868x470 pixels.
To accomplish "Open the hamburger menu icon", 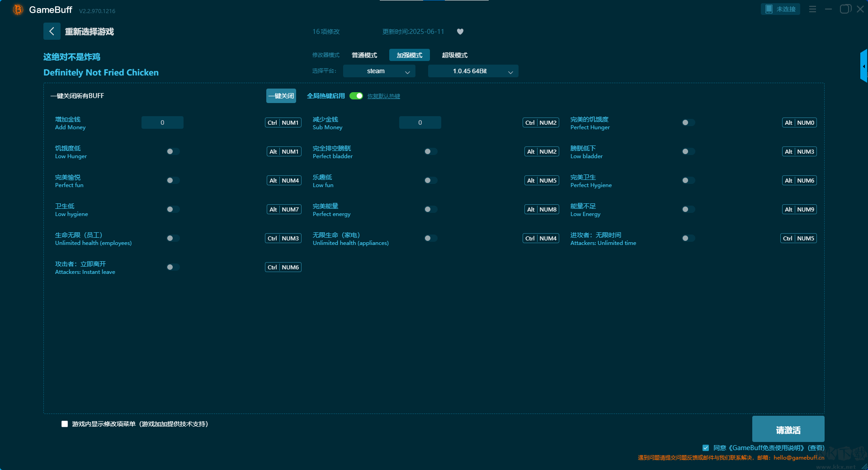I will 812,9.
